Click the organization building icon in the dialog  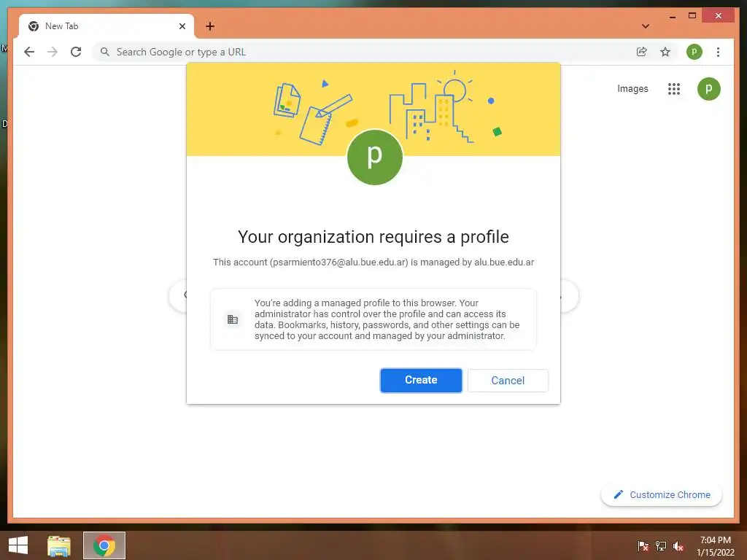pos(233,319)
